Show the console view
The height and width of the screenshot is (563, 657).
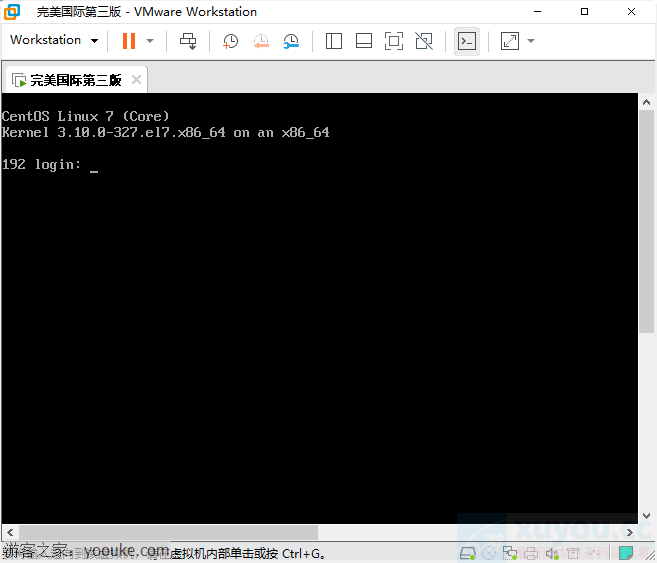coord(466,41)
